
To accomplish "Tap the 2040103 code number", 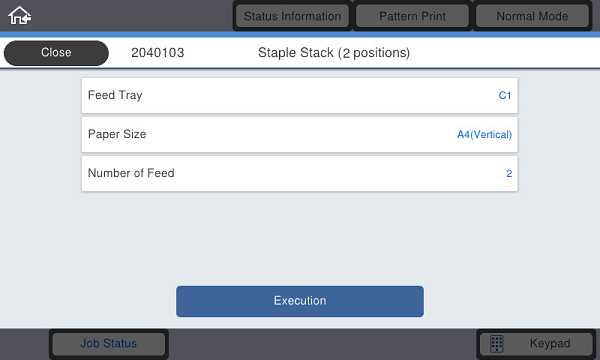I will point(158,52).
